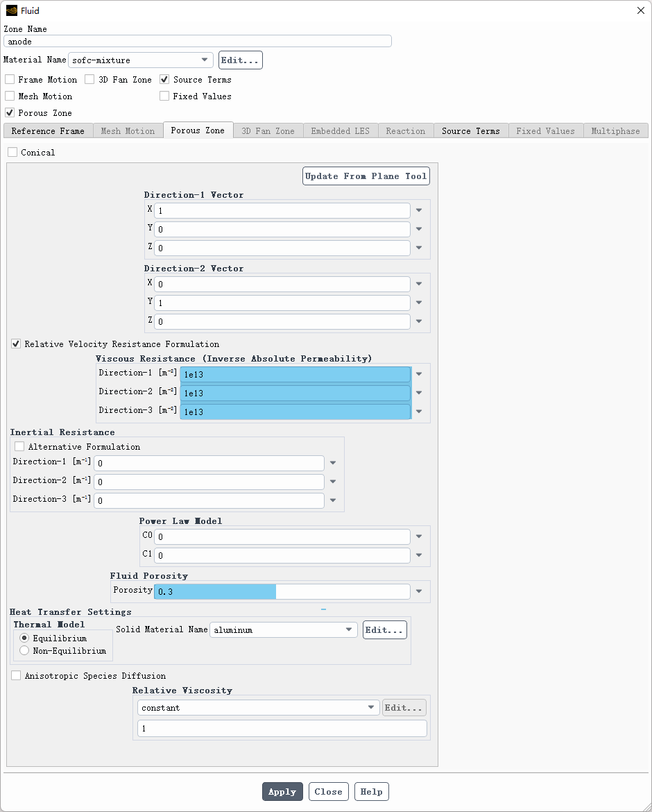This screenshot has height=812, width=652.
Task: Uncheck the Porous Zone checkbox
Action: click(x=10, y=112)
